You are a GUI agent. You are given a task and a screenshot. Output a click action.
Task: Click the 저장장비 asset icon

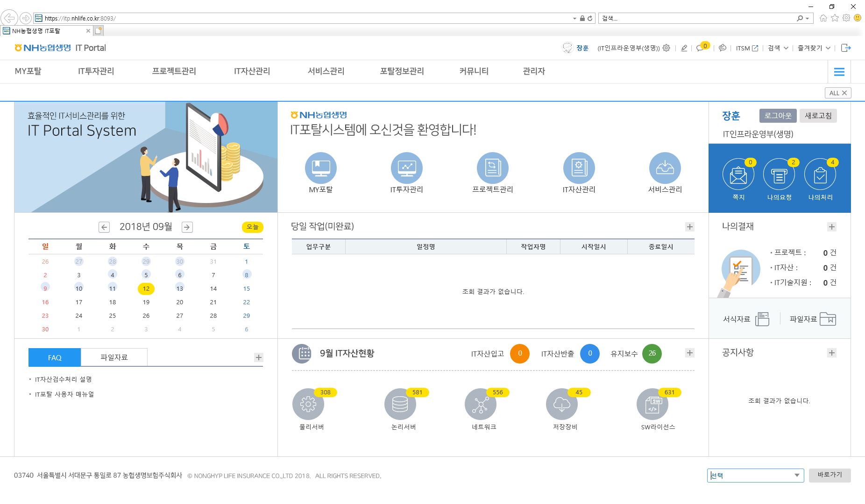(x=561, y=404)
